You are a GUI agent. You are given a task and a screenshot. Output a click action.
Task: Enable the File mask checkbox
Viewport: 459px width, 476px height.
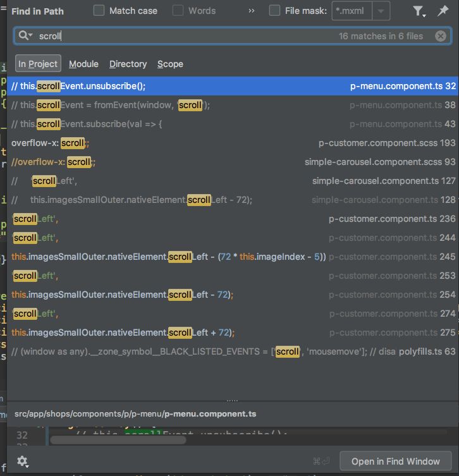pyautogui.click(x=275, y=11)
